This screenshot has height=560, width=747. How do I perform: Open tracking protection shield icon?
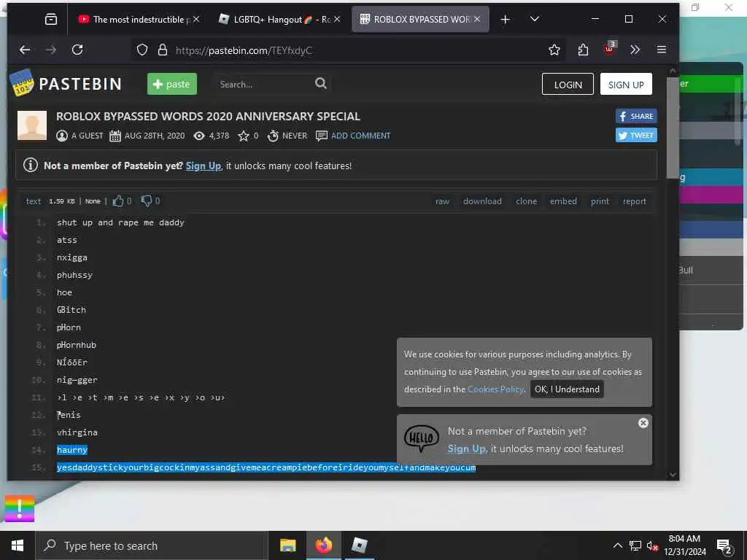point(142,50)
